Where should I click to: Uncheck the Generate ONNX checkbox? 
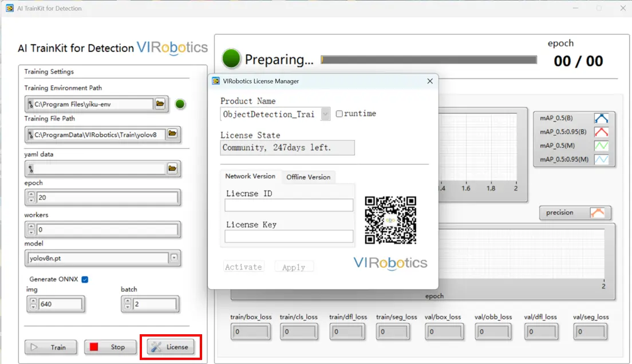coord(85,279)
